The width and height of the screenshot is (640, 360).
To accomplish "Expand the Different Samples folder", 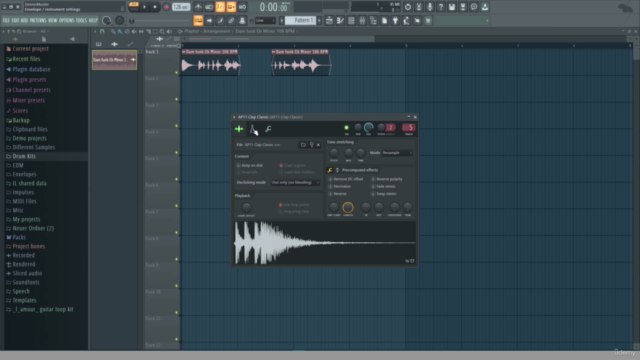I will point(33,147).
